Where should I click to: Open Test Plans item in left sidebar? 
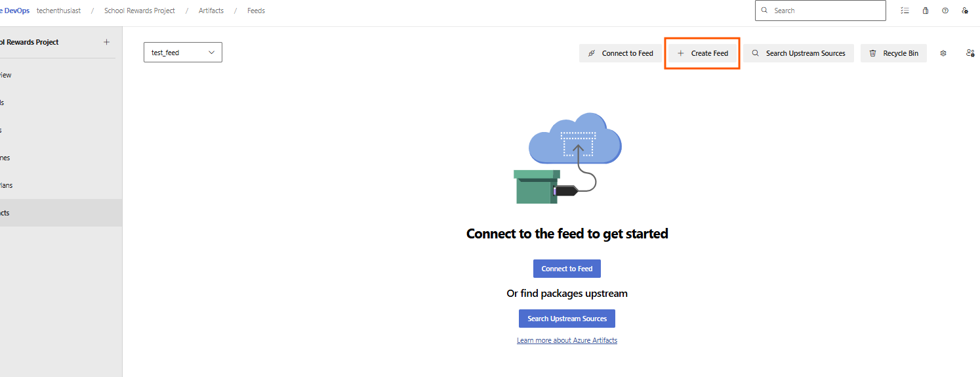click(61, 185)
